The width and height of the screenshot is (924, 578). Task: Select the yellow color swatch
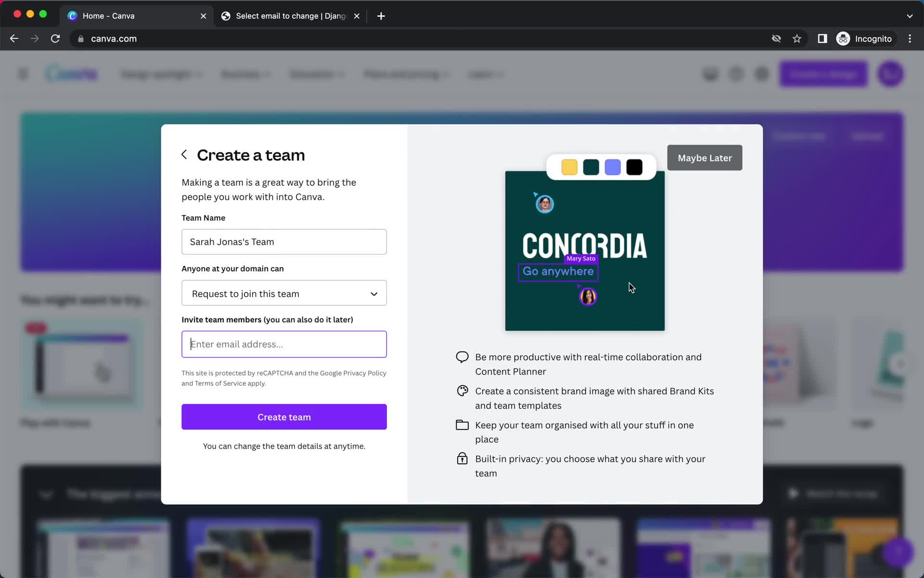tap(569, 167)
